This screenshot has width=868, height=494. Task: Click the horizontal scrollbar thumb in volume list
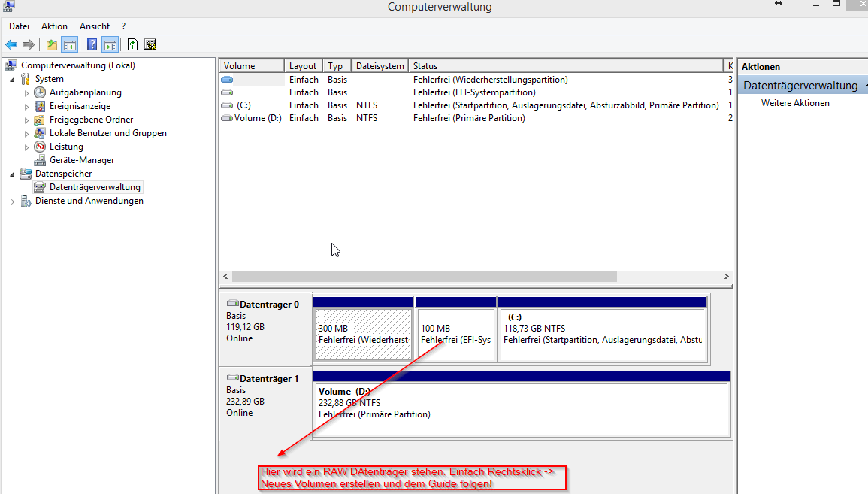pos(425,277)
